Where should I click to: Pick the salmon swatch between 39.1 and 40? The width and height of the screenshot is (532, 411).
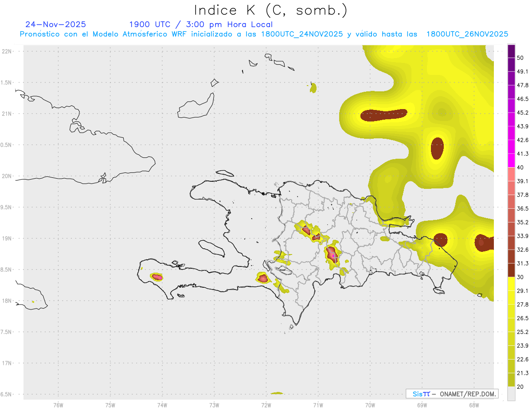[x=511, y=175]
